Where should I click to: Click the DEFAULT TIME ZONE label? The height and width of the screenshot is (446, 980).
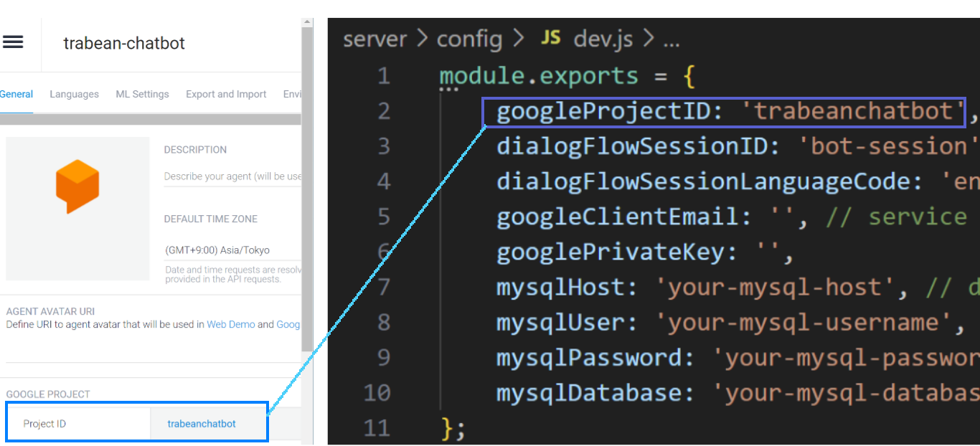coord(210,219)
